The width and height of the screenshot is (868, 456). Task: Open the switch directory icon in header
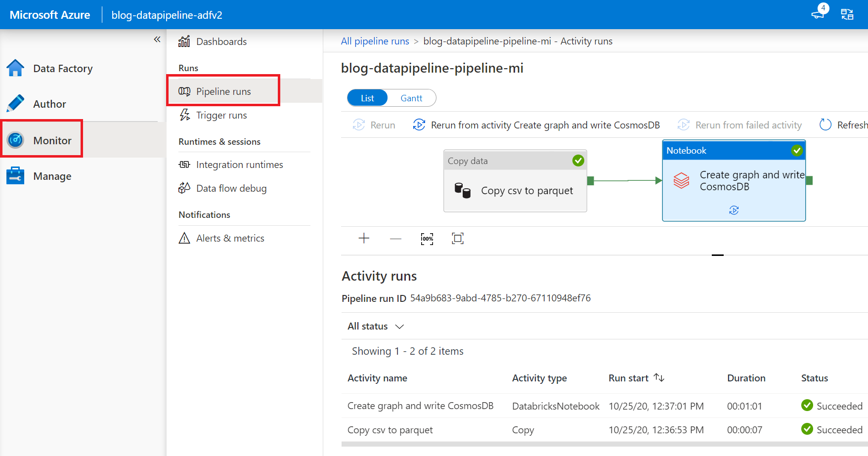(847, 14)
